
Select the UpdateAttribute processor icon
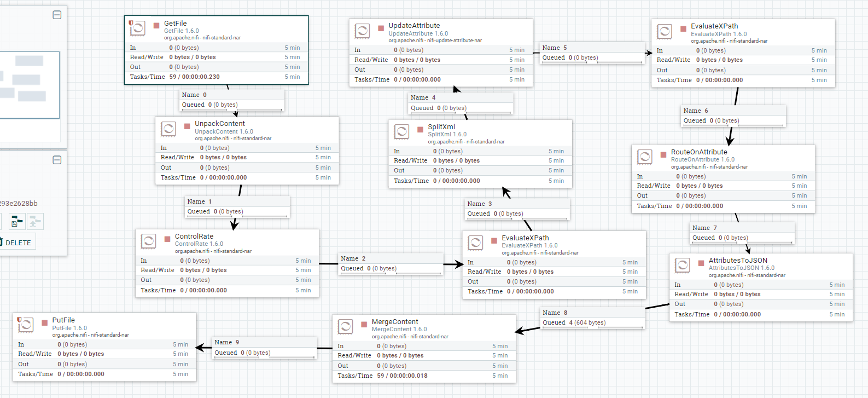point(362,31)
